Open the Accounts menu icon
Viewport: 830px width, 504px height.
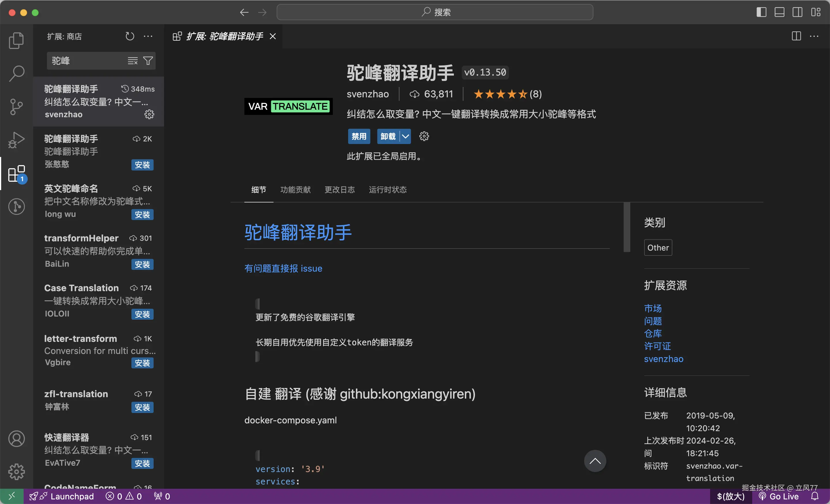(16, 439)
